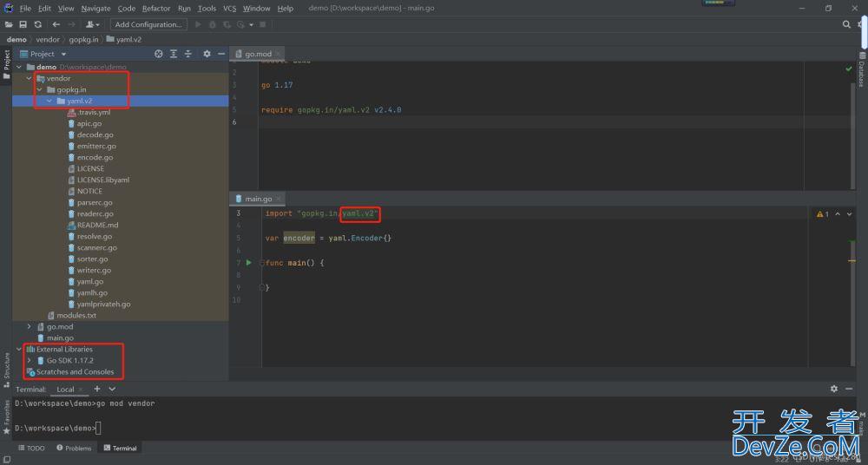868x465 pixels.
Task: Hide the terminal panel with minus icon
Action: [849, 389]
